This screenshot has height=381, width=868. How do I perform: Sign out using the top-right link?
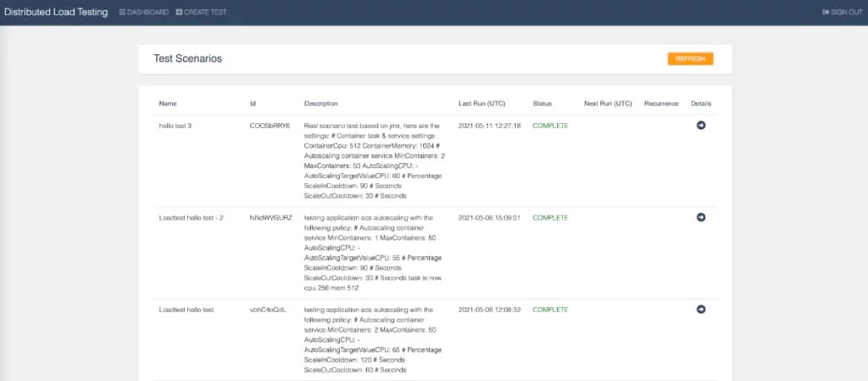(842, 12)
